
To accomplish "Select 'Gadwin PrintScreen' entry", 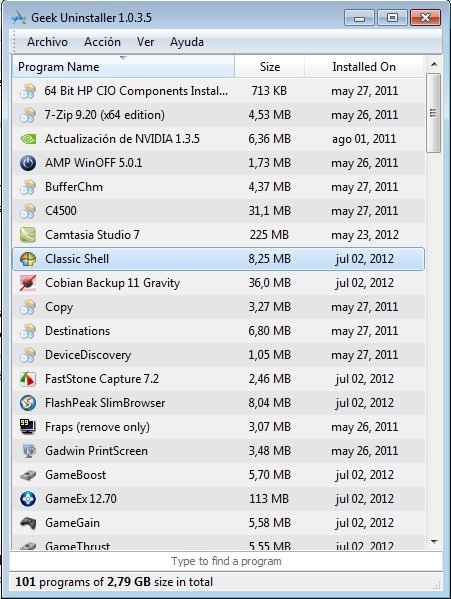I will pyautogui.click(x=96, y=451).
